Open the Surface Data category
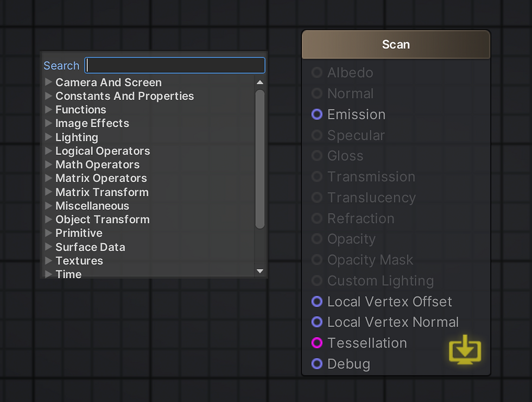The height and width of the screenshot is (402, 532). [x=90, y=247]
